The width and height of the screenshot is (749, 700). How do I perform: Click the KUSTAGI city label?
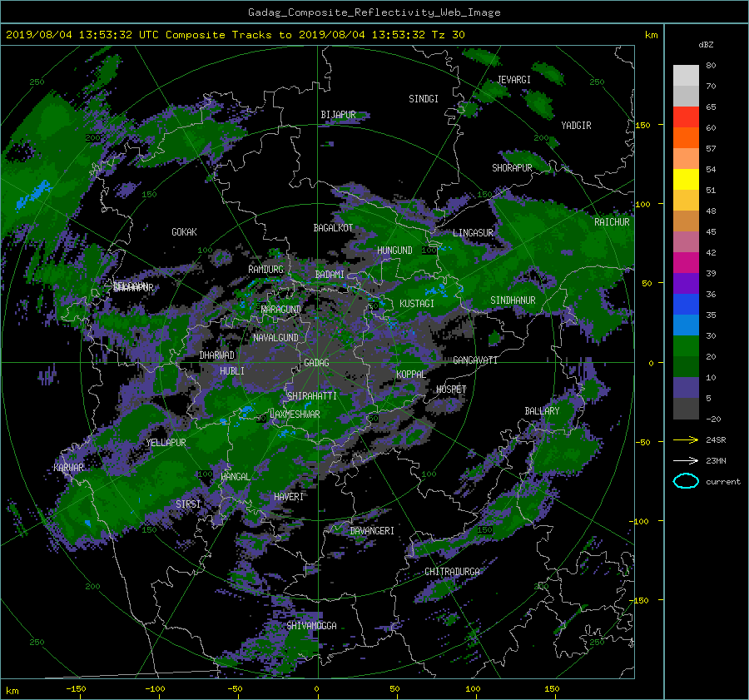point(417,304)
